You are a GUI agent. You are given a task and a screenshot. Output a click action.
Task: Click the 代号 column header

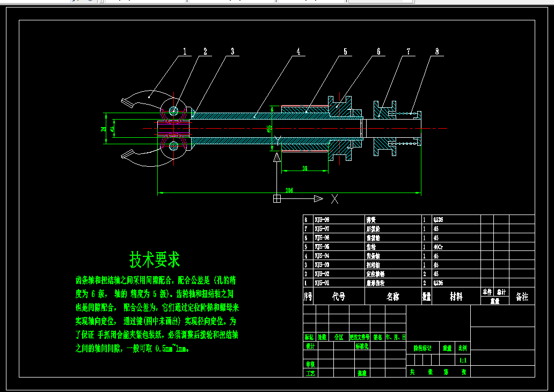click(x=339, y=297)
